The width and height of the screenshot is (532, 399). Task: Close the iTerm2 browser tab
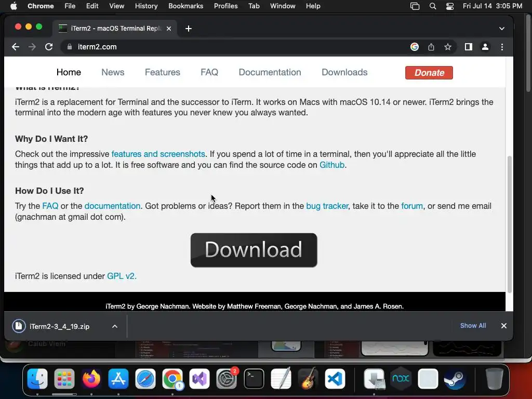pos(169,29)
